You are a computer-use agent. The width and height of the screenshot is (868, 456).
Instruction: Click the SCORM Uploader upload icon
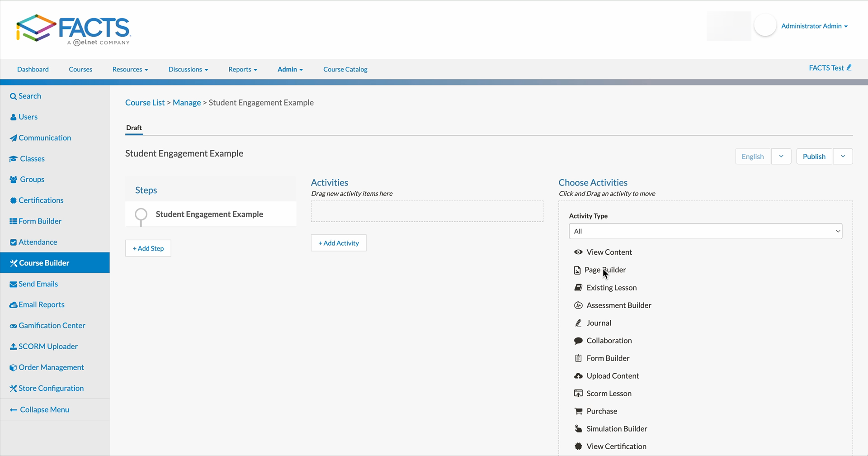click(13, 346)
